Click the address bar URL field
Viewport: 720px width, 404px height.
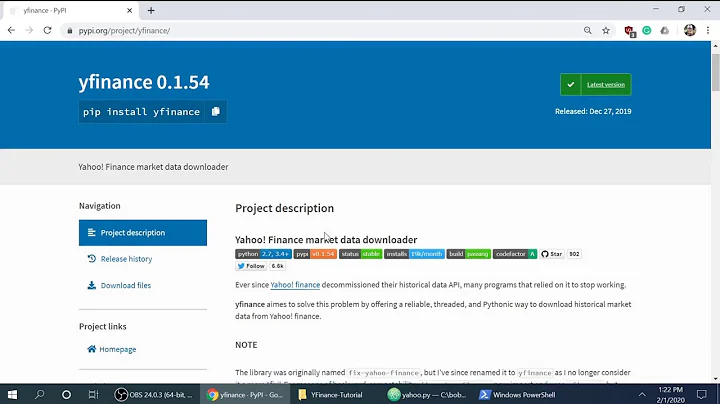coord(321,30)
